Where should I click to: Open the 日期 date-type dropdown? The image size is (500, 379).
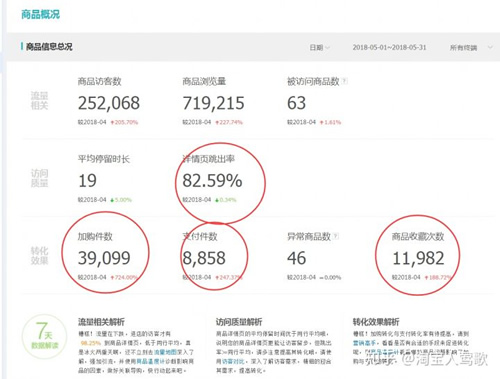pyautogui.click(x=319, y=48)
